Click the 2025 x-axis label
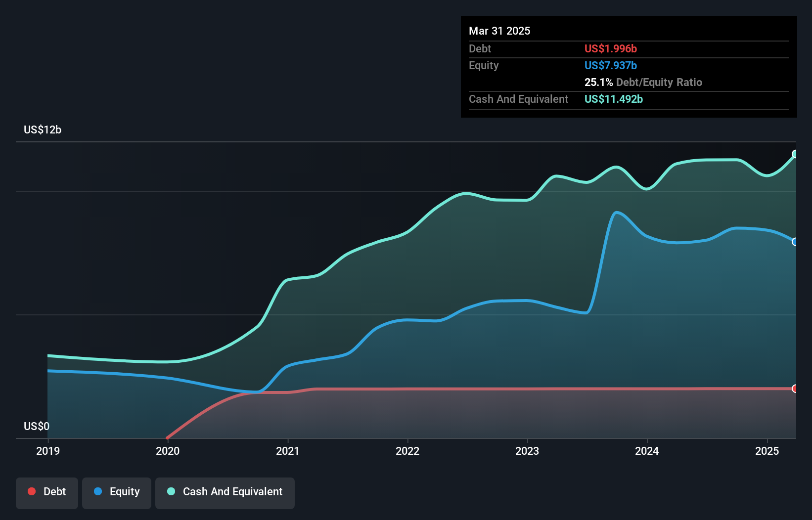 (x=767, y=451)
